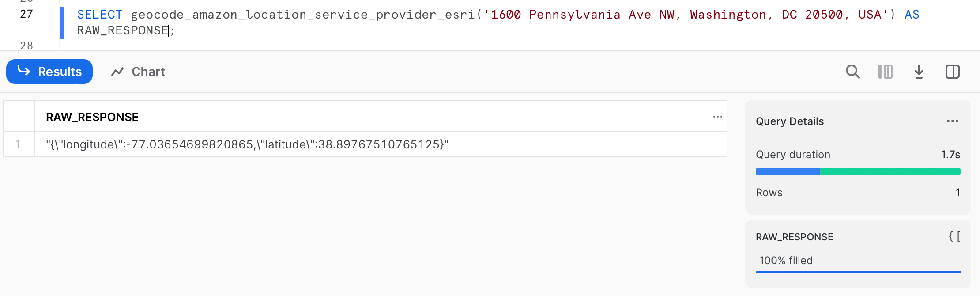Select the Results tab

[x=49, y=72]
